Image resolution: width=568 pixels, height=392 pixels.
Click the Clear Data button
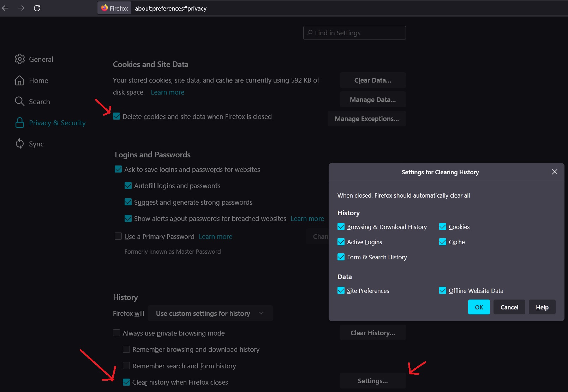coord(373,80)
